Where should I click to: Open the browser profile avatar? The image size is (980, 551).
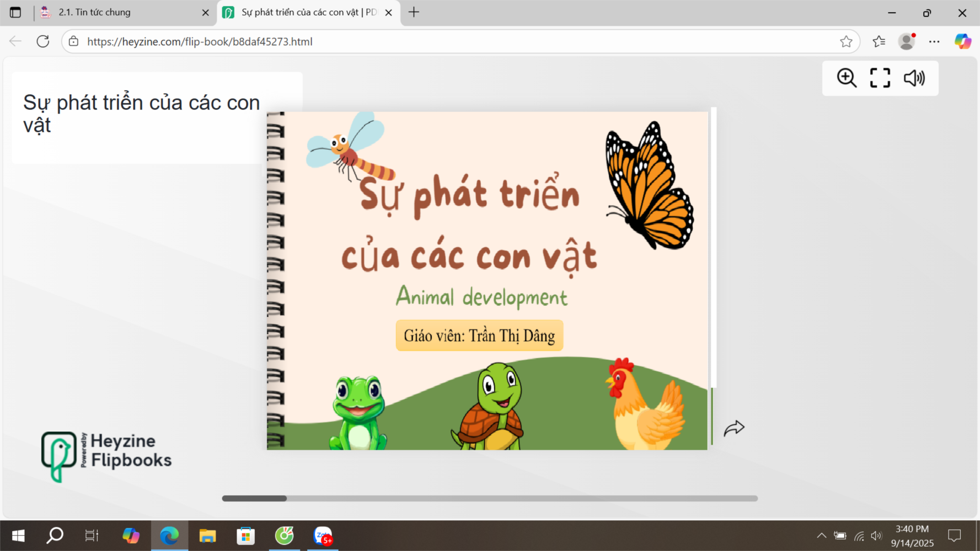point(906,41)
